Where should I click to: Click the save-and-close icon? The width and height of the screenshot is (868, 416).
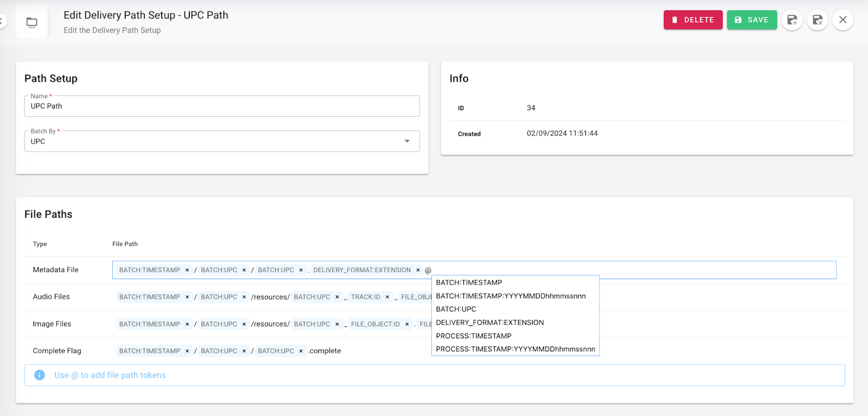pyautogui.click(x=817, y=20)
